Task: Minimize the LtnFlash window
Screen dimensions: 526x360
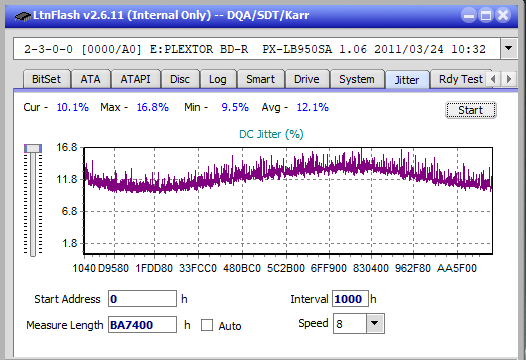Action: coord(469,15)
